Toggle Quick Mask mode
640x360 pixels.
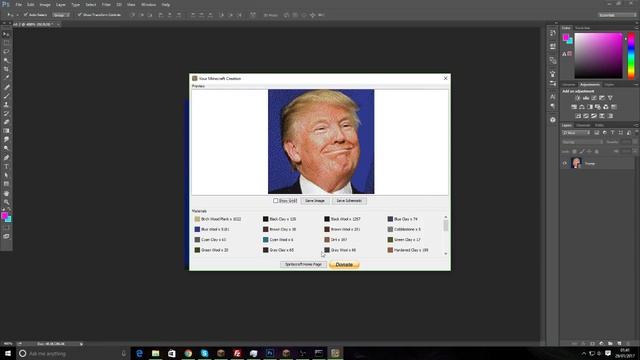click(6, 228)
